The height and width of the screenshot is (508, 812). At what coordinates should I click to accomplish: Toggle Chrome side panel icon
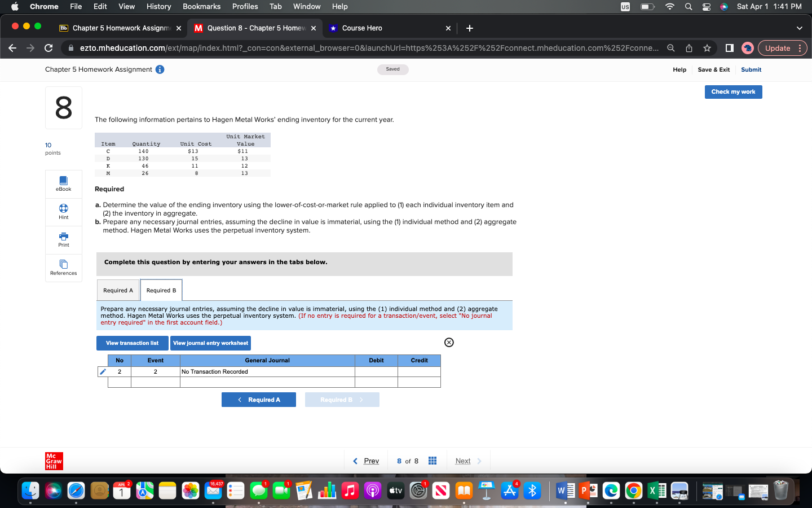tap(729, 48)
